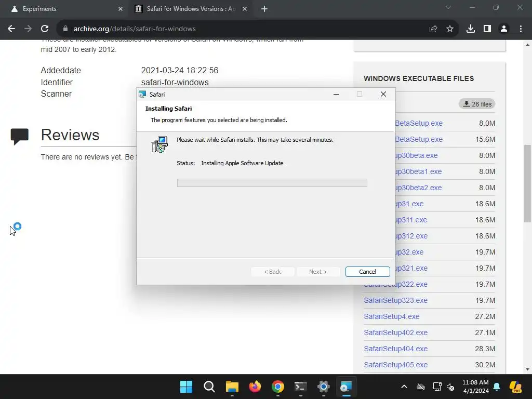Open the clock showing 11:08 AM
Viewport: 532px width, 399px height.
475,387
